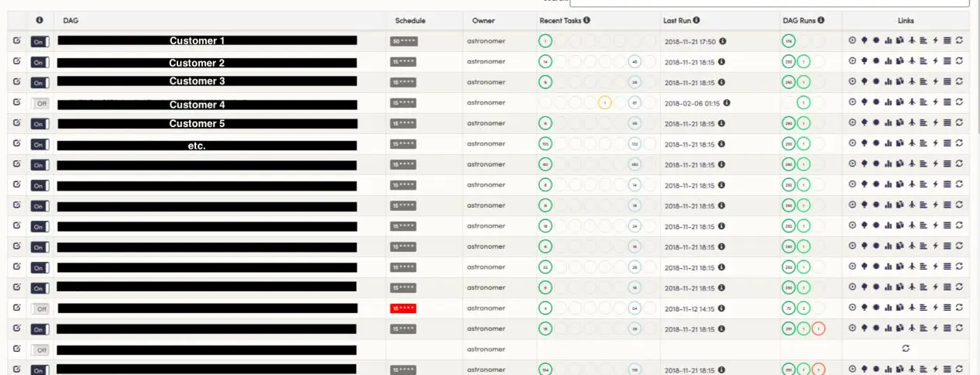Turn off the Customer 1 DAG toggle
Screen dimensions: 980x375
40,41
